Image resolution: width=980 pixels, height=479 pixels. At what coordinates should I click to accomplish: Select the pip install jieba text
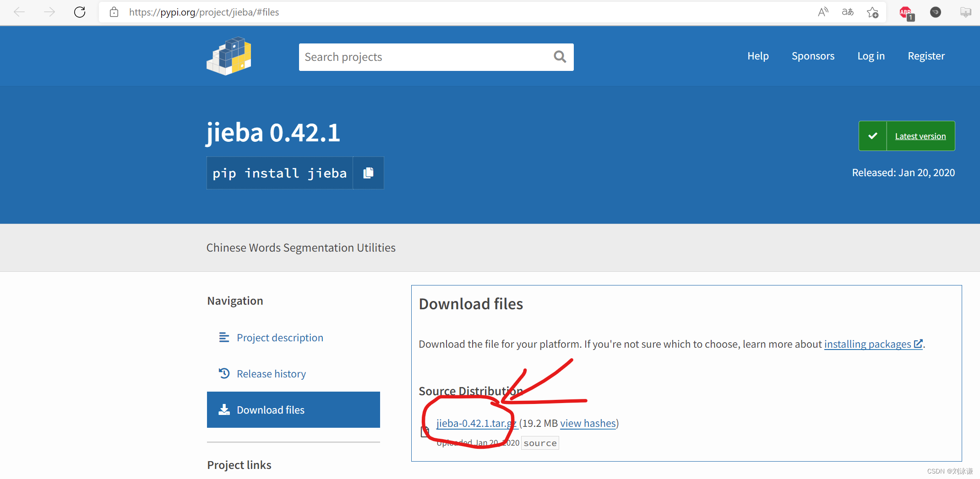click(280, 173)
